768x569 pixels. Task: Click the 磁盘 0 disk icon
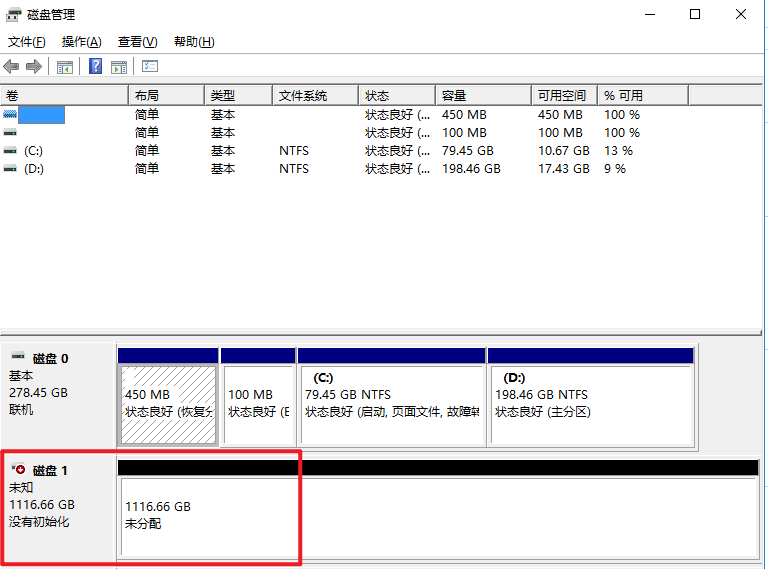pos(18,358)
